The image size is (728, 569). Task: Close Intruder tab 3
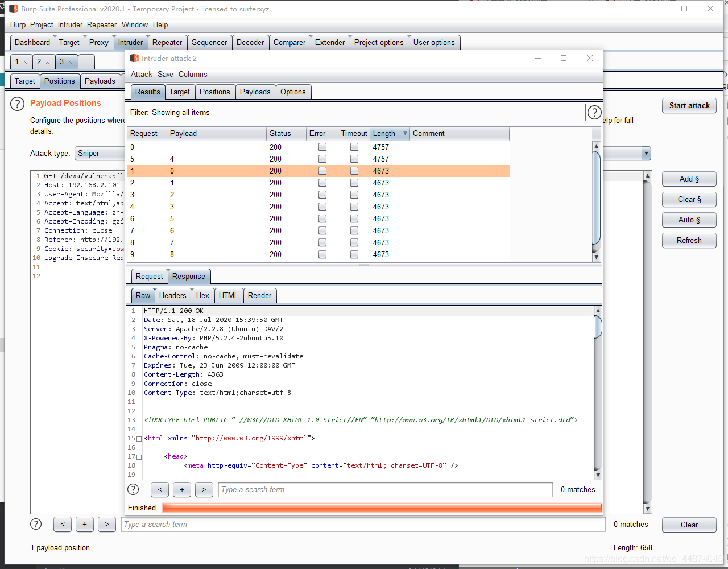point(70,62)
